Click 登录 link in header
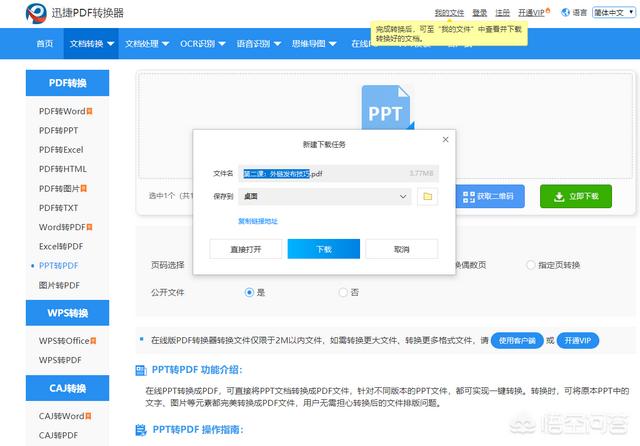 point(480,13)
